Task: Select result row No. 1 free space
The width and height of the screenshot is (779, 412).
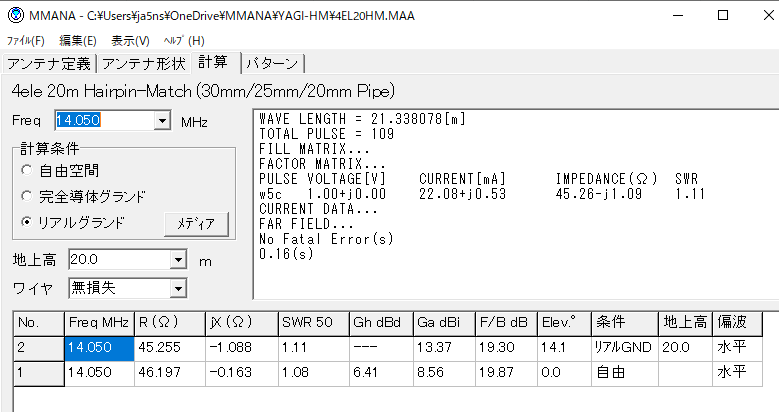Action: [x=200, y=372]
